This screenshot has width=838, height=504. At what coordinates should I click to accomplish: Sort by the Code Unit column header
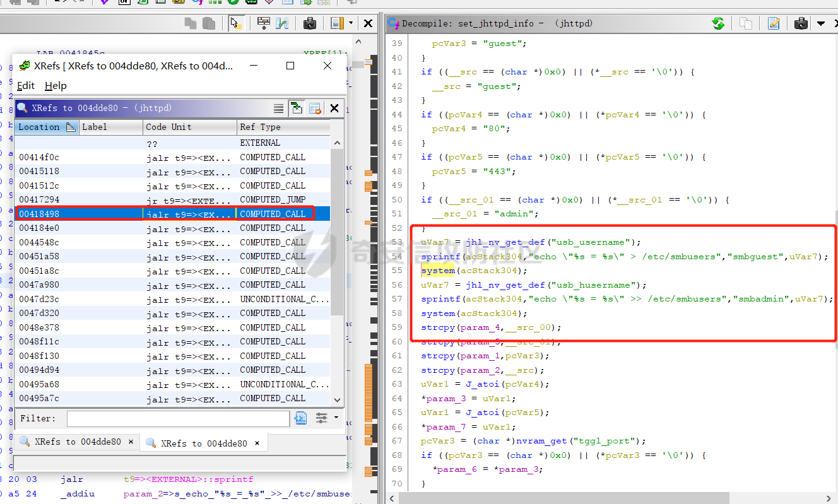tap(190, 127)
